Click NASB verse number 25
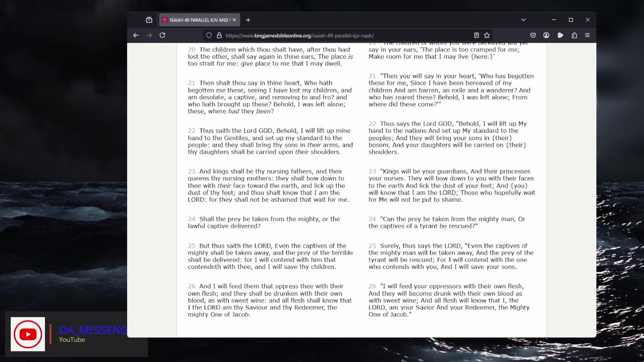Screen dimensions: 644x362 (372, 246)
